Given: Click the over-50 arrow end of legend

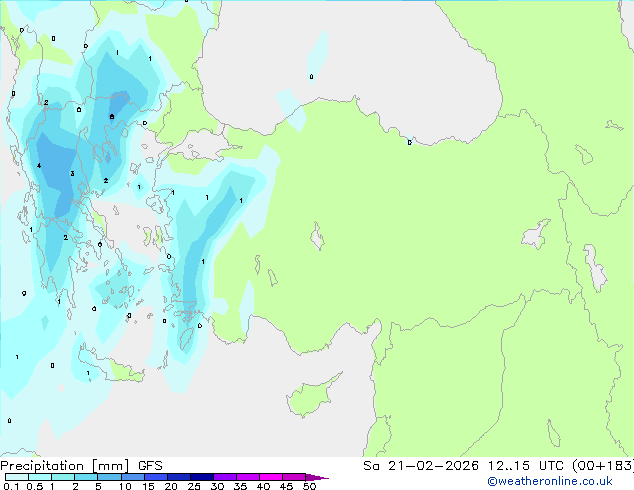Looking at the screenshot, I should tap(317, 477).
